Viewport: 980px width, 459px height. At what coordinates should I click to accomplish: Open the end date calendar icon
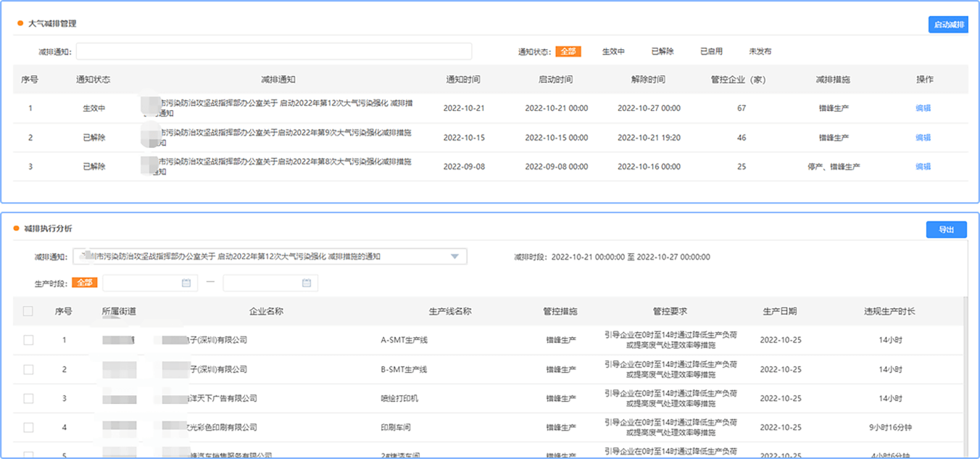307,283
